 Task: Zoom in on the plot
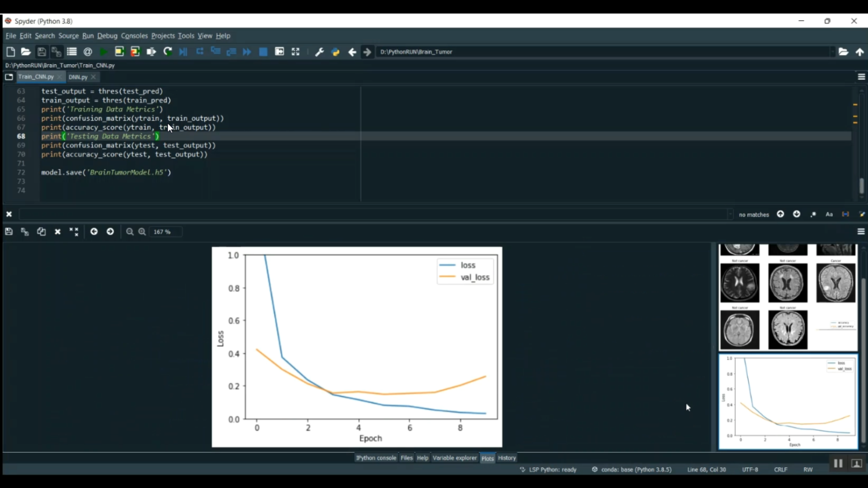(x=142, y=232)
